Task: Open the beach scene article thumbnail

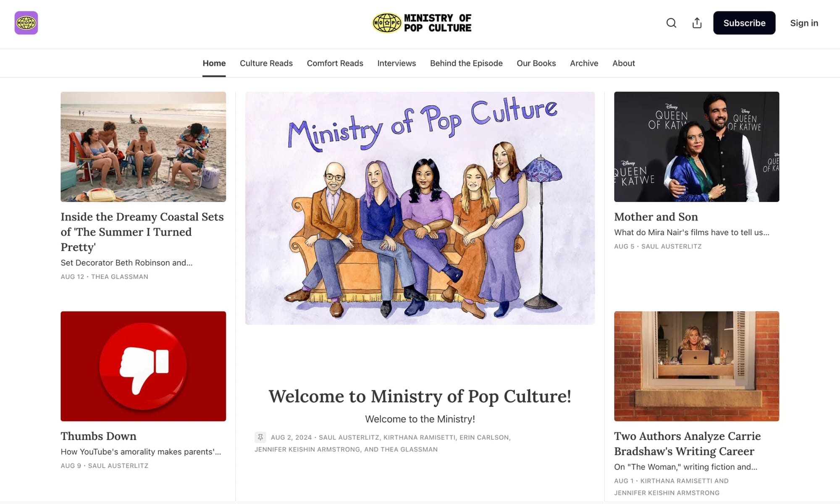Action: tap(143, 147)
